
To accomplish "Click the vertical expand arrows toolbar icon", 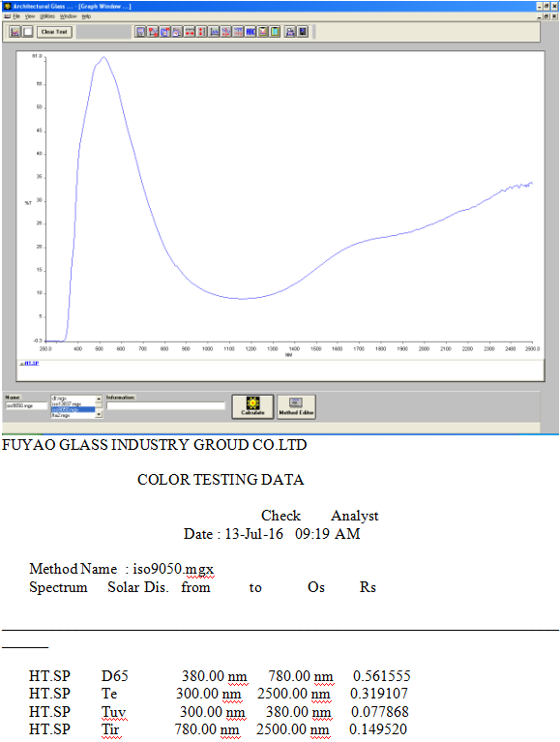I will click(202, 32).
